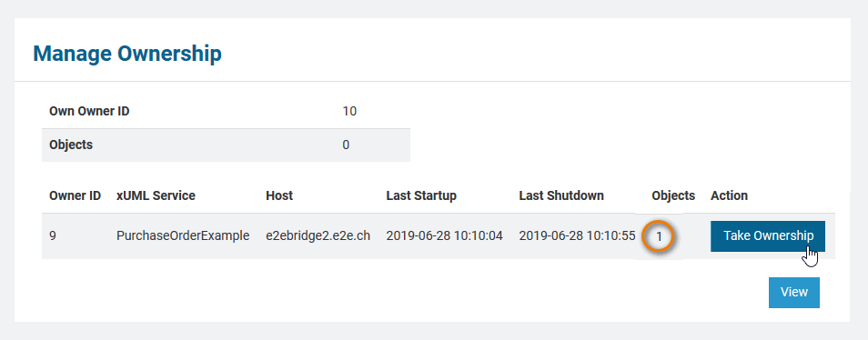The width and height of the screenshot is (868, 340).
Task: Click the Objects summary row label
Action: (x=71, y=145)
